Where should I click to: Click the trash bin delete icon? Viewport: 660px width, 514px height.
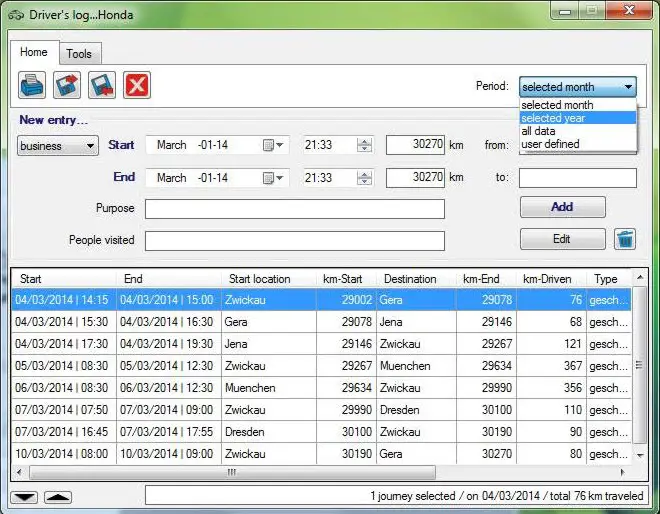pyautogui.click(x=625, y=239)
